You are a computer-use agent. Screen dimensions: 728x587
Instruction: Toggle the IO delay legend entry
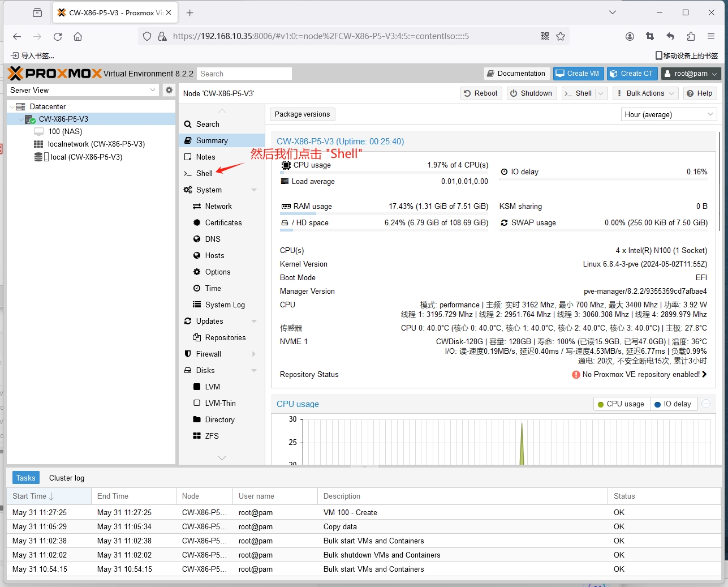click(x=673, y=404)
